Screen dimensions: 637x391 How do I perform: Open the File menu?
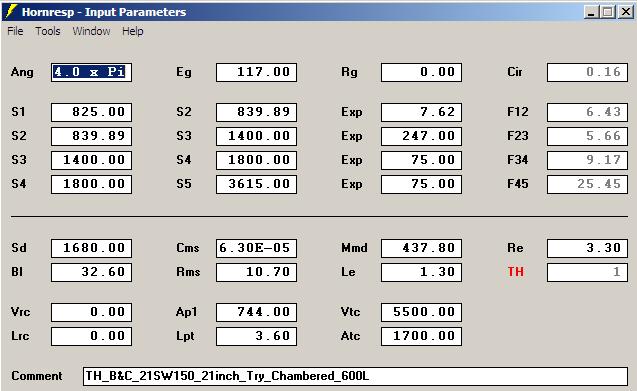[15, 31]
